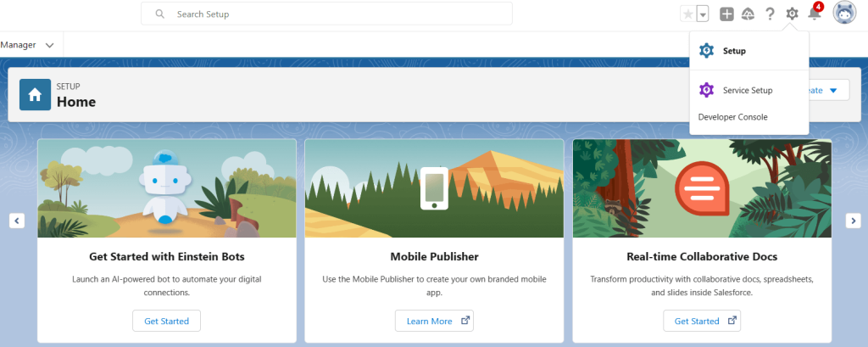This screenshot has height=347, width=868.
Task: Click the Mobile Publisher phone illustration
Action: 434,187
